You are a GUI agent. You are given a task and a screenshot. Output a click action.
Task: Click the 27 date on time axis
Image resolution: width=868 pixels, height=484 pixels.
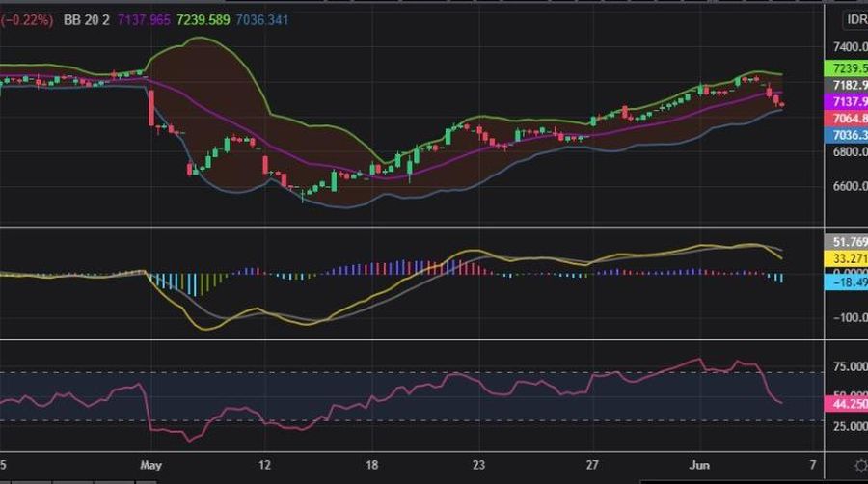tap(592, 465)
